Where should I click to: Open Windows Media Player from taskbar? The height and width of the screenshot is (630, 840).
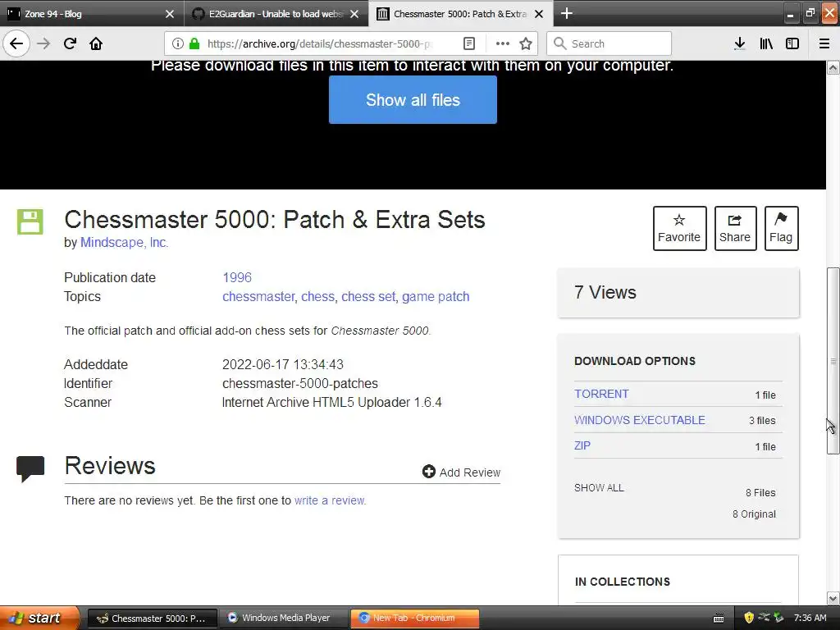pyautogui.click(x=285, y=619)
